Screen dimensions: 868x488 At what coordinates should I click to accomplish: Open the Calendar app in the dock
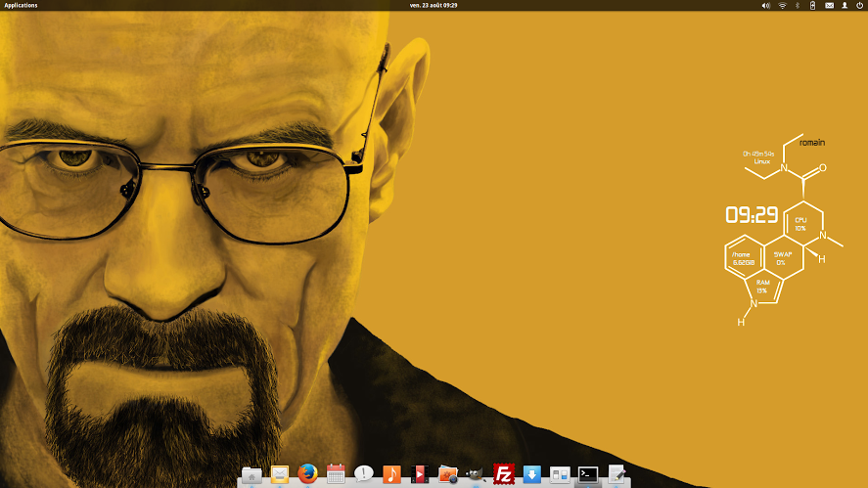click(x=336, y=474)
